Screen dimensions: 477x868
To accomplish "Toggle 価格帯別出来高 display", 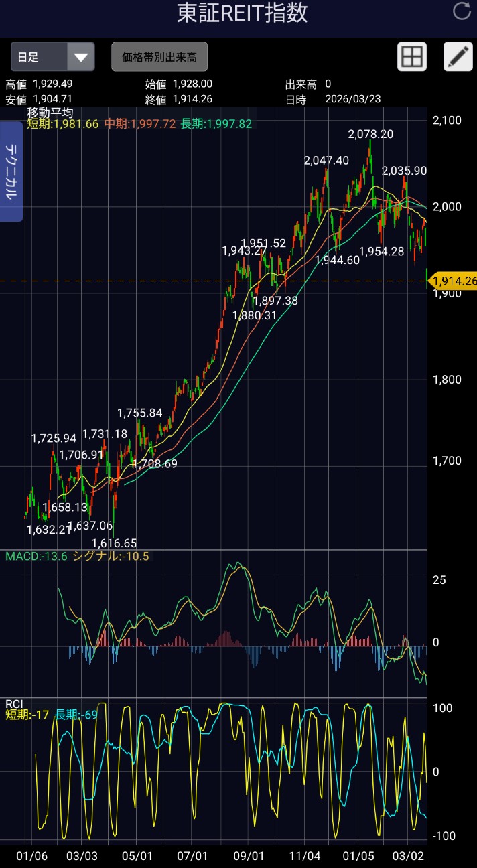I will pyautogui.click(x=159, y=56).
